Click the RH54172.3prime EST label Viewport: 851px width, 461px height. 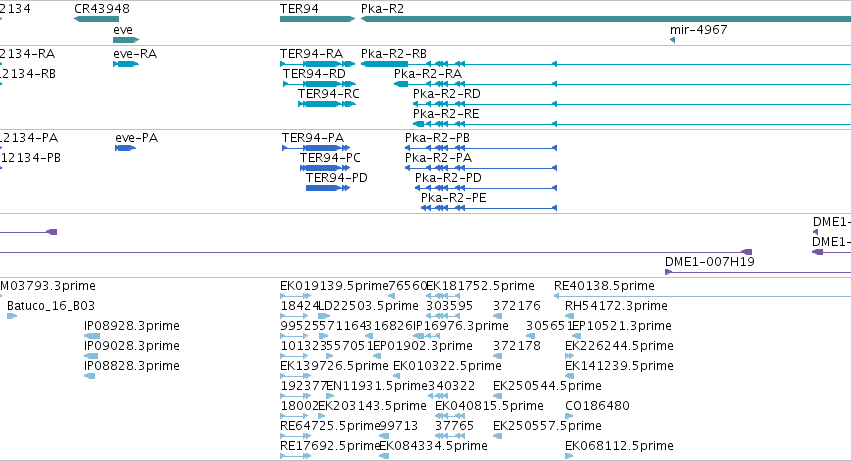pyautogui.click(x=616, y=306)
